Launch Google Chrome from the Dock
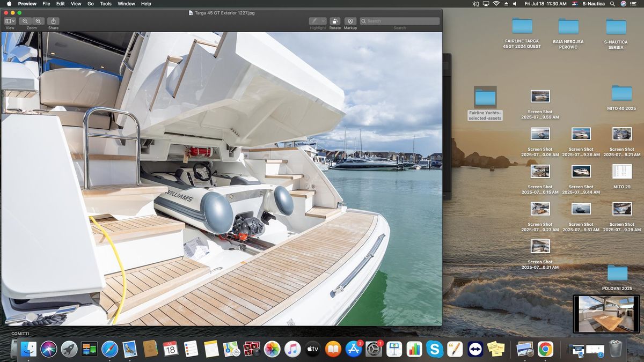The width and height of the screenshot is (644, 362). [x=545, y=349]
